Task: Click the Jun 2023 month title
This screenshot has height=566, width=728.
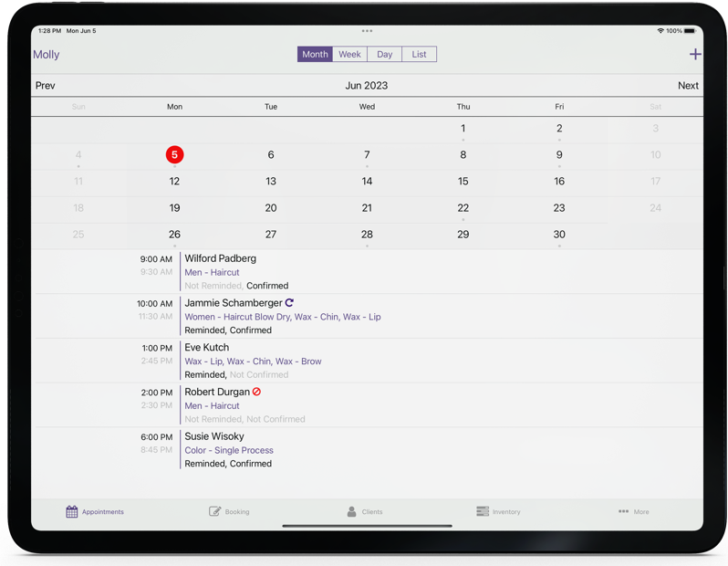Action: click(367, 86)
